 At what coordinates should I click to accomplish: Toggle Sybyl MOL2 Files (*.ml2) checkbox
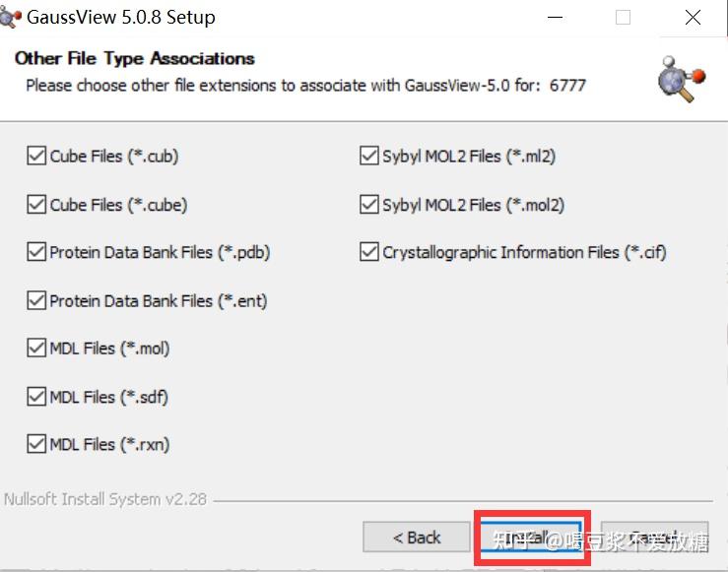[x=369, y=156]
